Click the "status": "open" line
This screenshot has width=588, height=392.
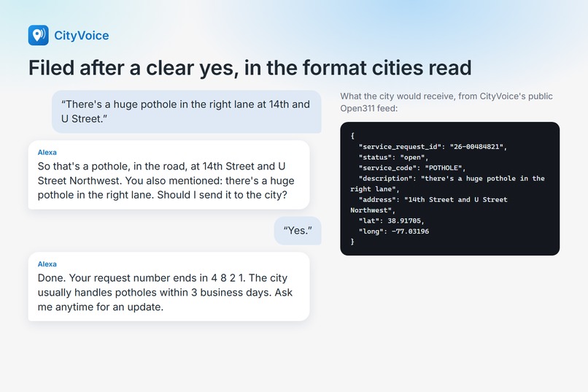click(393, 157)
